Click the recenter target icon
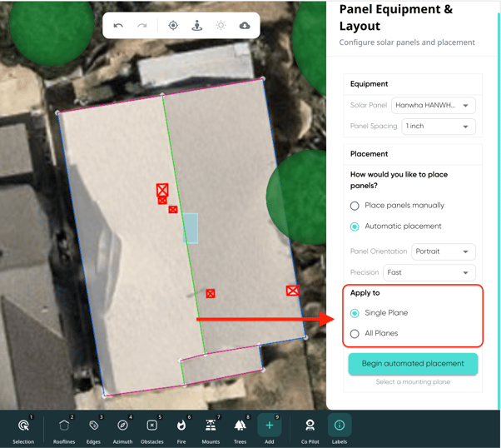This screenshot has height=448, width=501. [x=173, y=26]
